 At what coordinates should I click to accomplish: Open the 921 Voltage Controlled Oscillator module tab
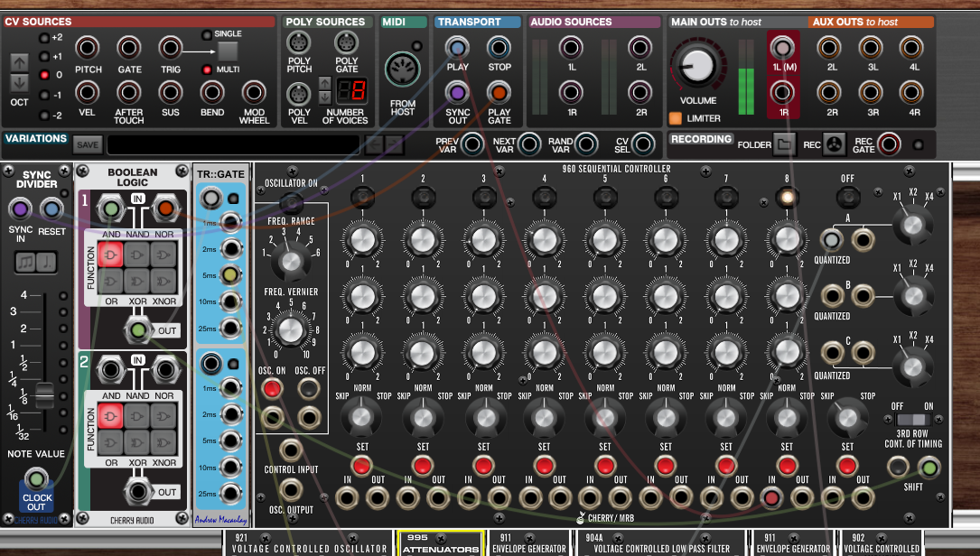coord(309,543)
